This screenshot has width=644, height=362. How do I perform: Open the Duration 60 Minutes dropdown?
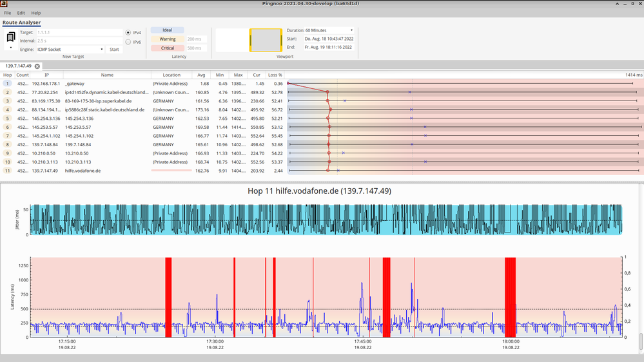coord(329,30)
